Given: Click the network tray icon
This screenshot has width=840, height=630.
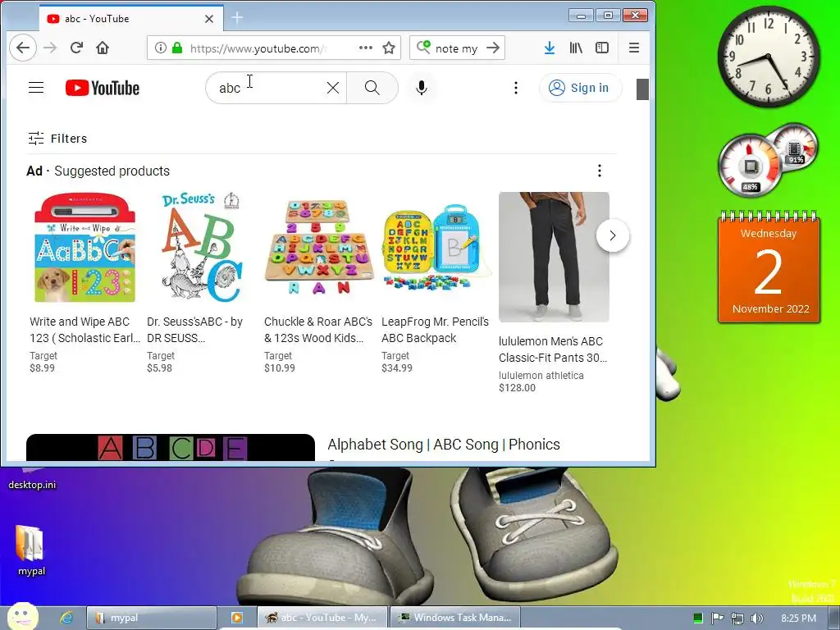Looking at the screenshot, I should click(737, 619).
